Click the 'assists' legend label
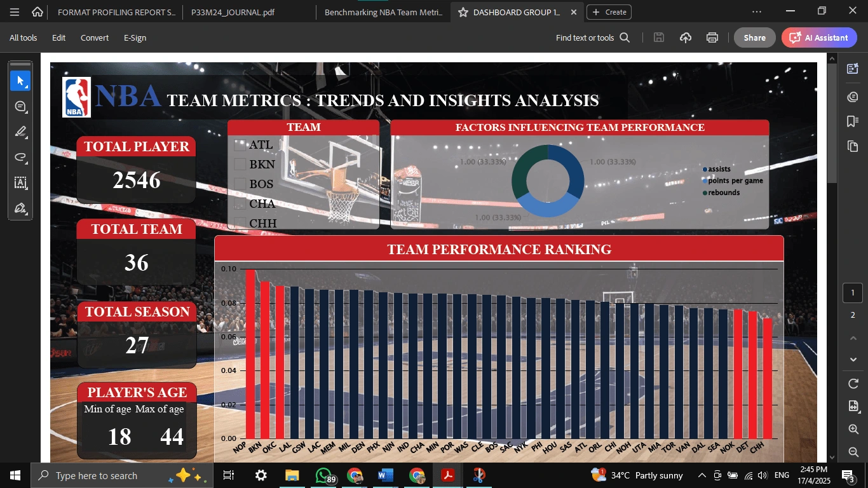This screenshot has height=488, width=868. [x=719, y=169]
